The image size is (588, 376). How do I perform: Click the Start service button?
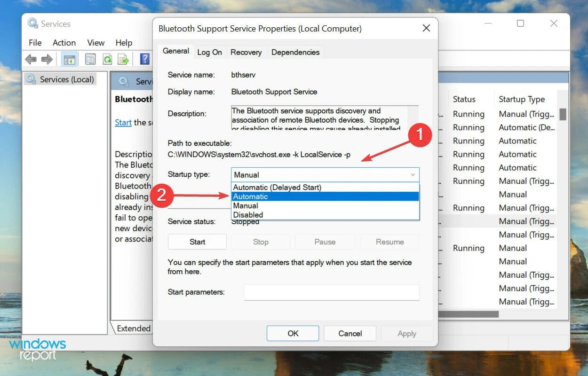[197, 242]
